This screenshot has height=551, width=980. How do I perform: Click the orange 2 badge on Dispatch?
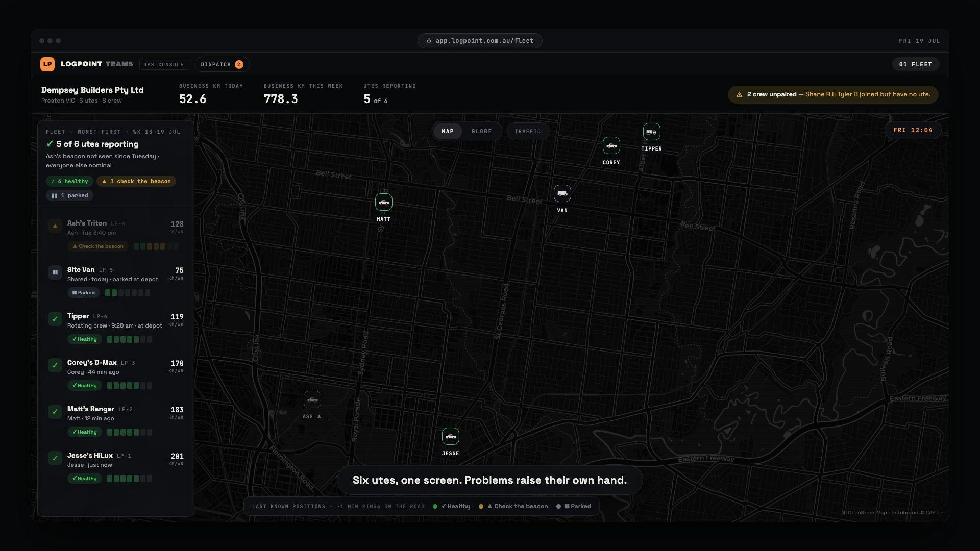(239, 64)
